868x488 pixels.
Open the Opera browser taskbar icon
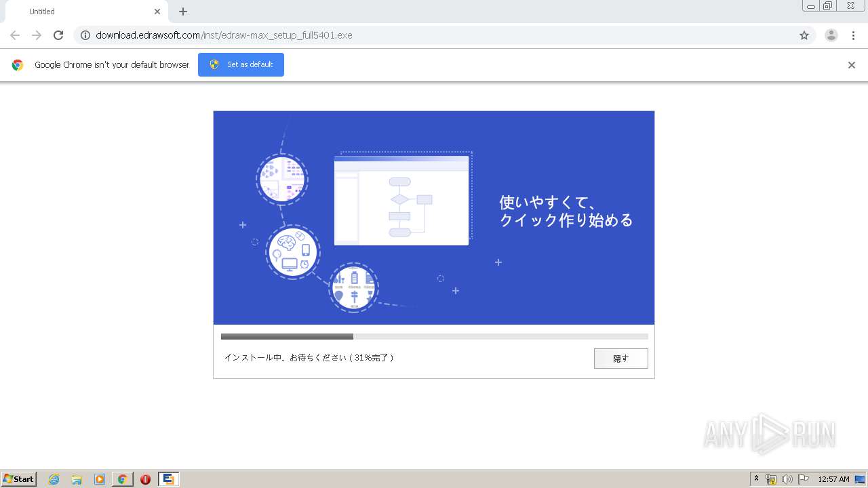[x=145, y=479]
